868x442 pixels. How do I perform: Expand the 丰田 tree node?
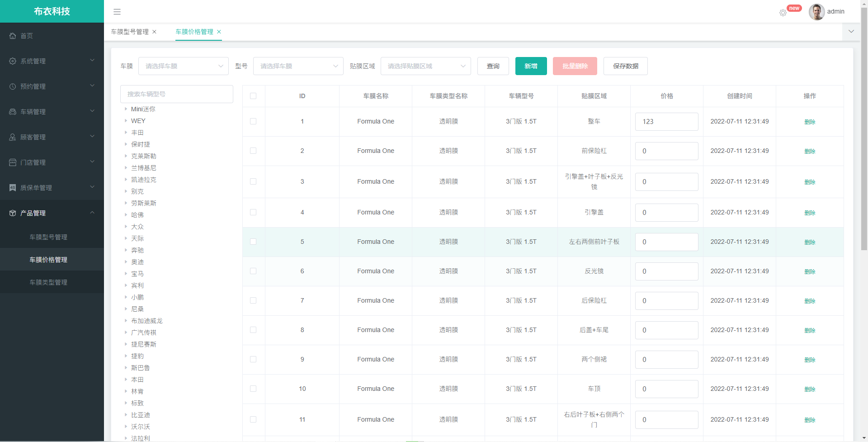[x=126, y=133]
